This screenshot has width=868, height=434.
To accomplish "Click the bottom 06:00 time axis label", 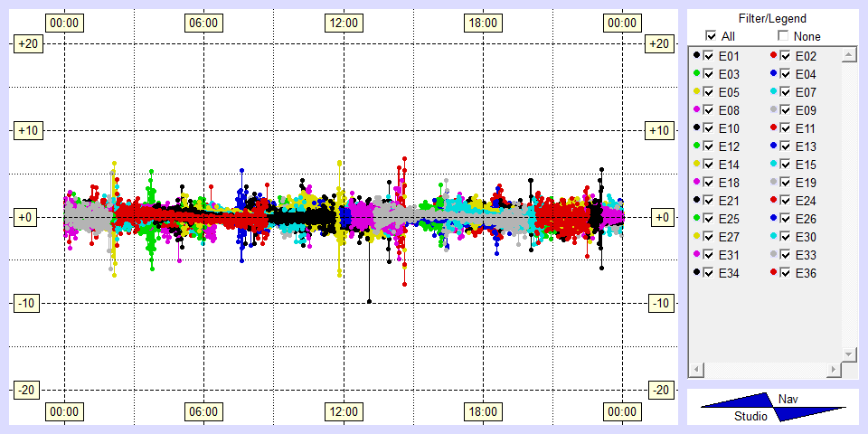I will click(x=203, y=412).
